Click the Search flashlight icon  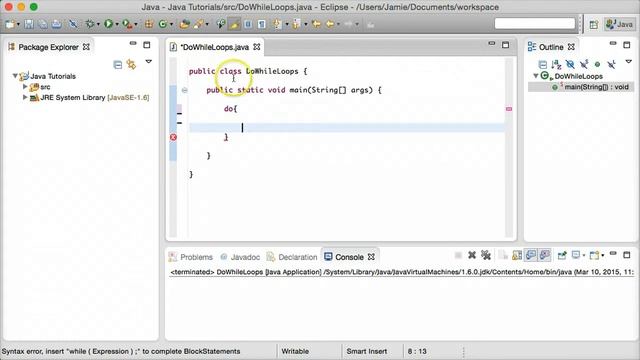tap(199, 24)
